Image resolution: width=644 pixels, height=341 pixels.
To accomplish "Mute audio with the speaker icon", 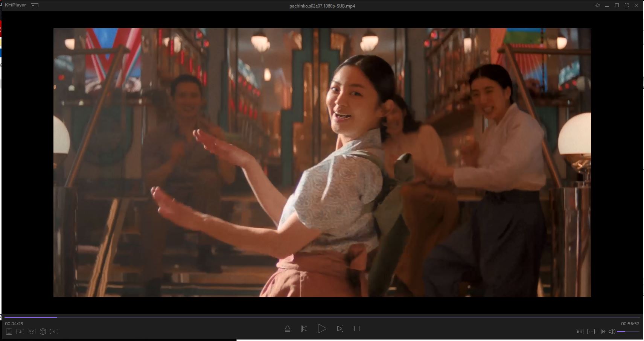I will click(612, 332).
